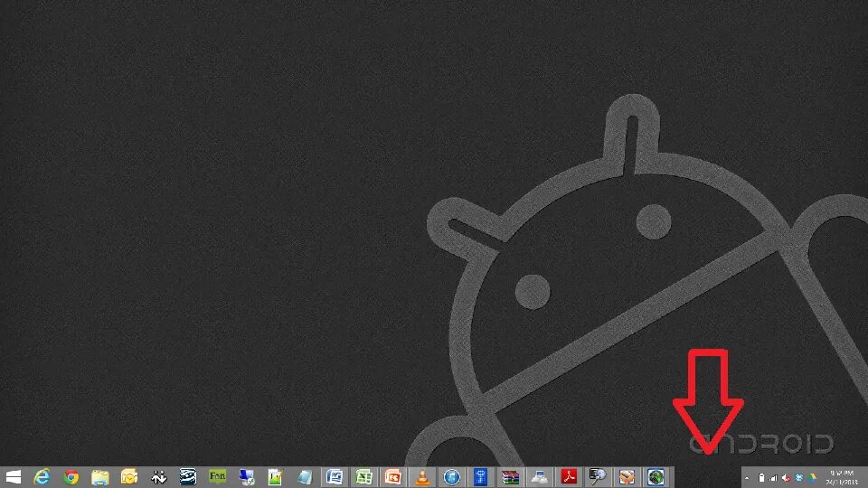Open the green Fon icon
This screenshot has width=868, height=488.
217,476
